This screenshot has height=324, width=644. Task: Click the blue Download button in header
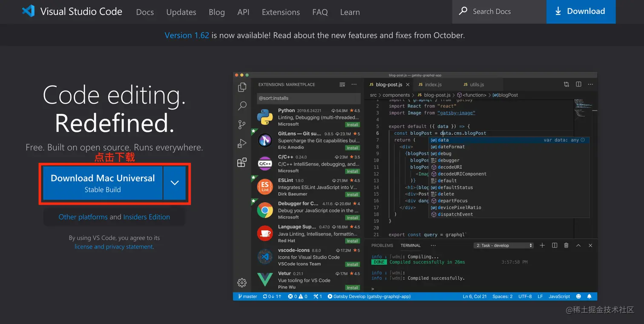[x=581, y=12]
